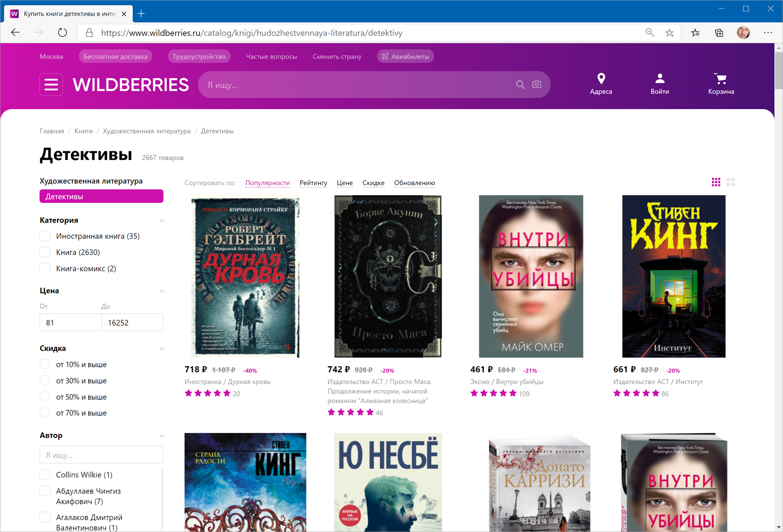Screen dimensions: 783x532
Task: Open a new browser tab
Action: [141, 14]
